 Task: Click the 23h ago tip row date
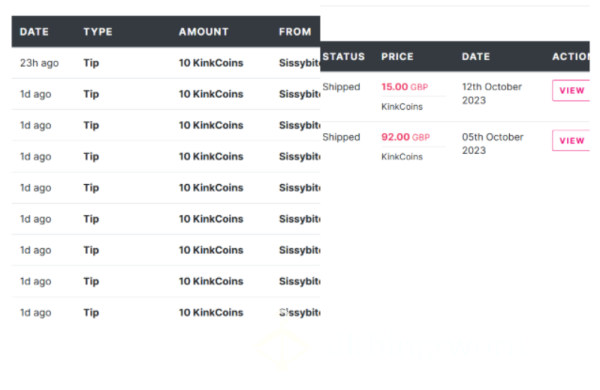click(x=39, y=63)
